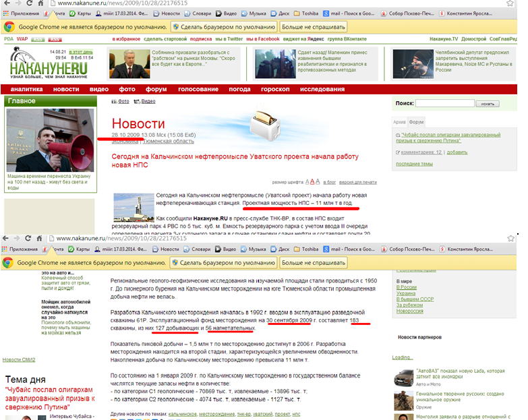The image size is (528, 420).
Task: Click the bookmark star in the lower browser address bar
Action: (x=511, y=239)
